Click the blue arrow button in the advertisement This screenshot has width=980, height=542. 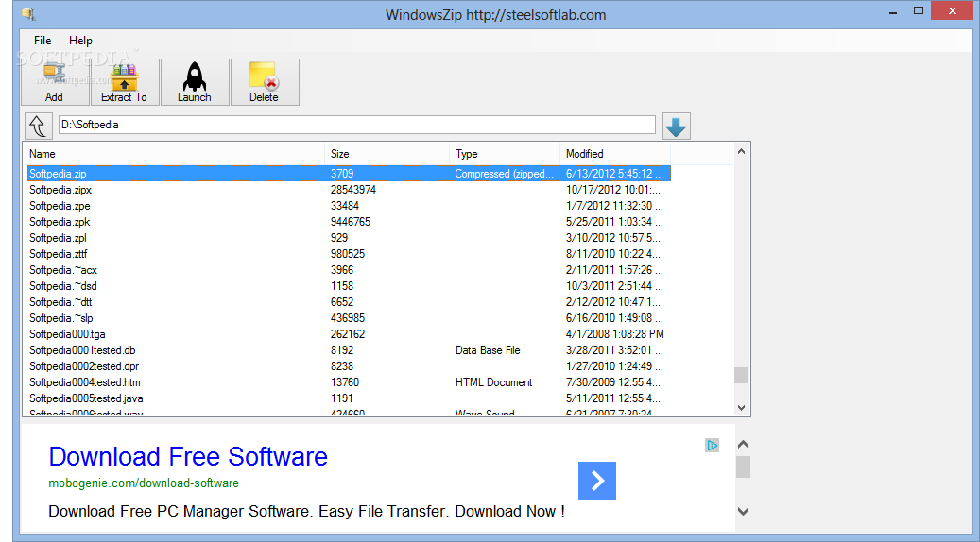pyautogui.click(x=597, y=481)
